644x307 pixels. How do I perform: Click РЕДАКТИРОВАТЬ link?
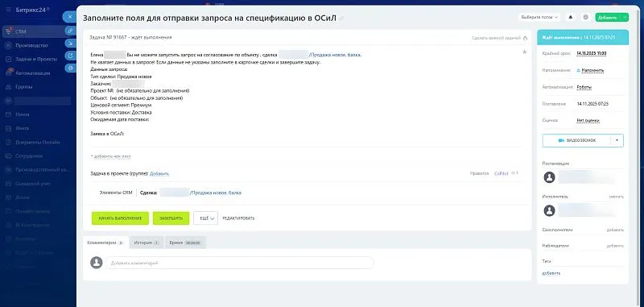pos(238,218)
